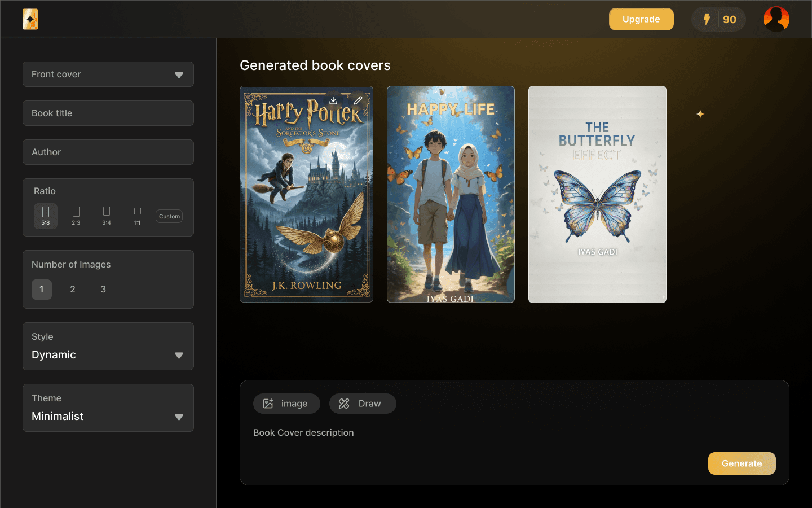Switch to the image input mode
This screenshot has height=508, width=812.
click(x=286, y=404)
